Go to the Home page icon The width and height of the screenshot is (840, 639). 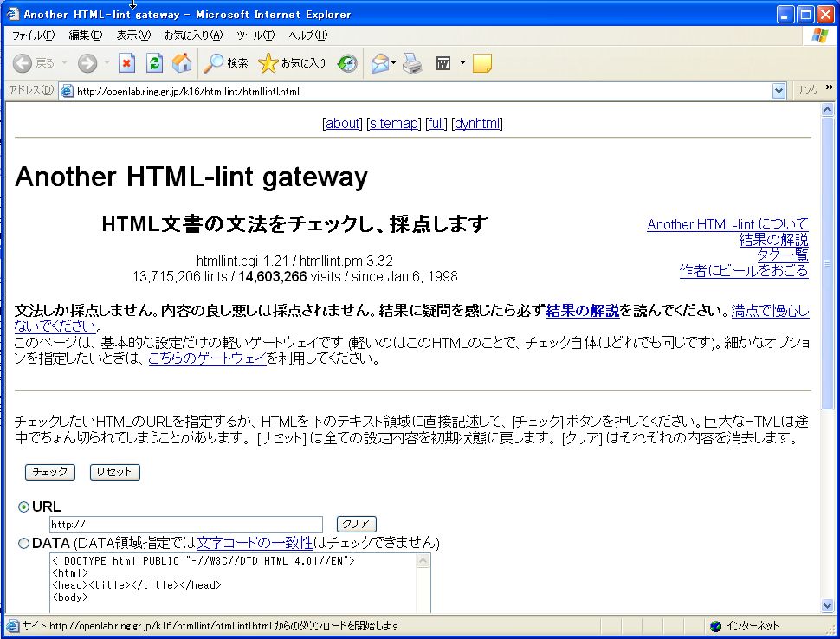tap(182, 63)
